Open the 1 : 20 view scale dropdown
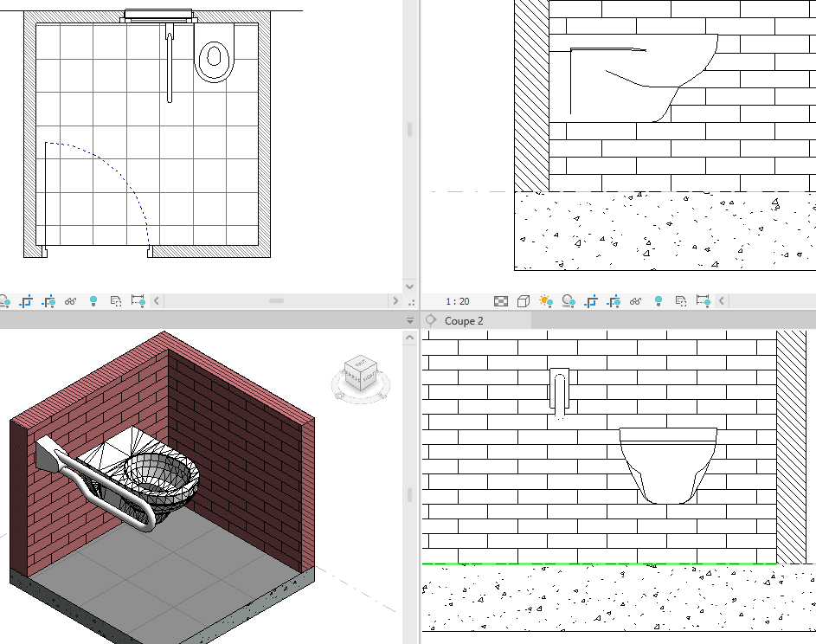The width and height of the screenshot is (816, 644). [x=458, y=301]
